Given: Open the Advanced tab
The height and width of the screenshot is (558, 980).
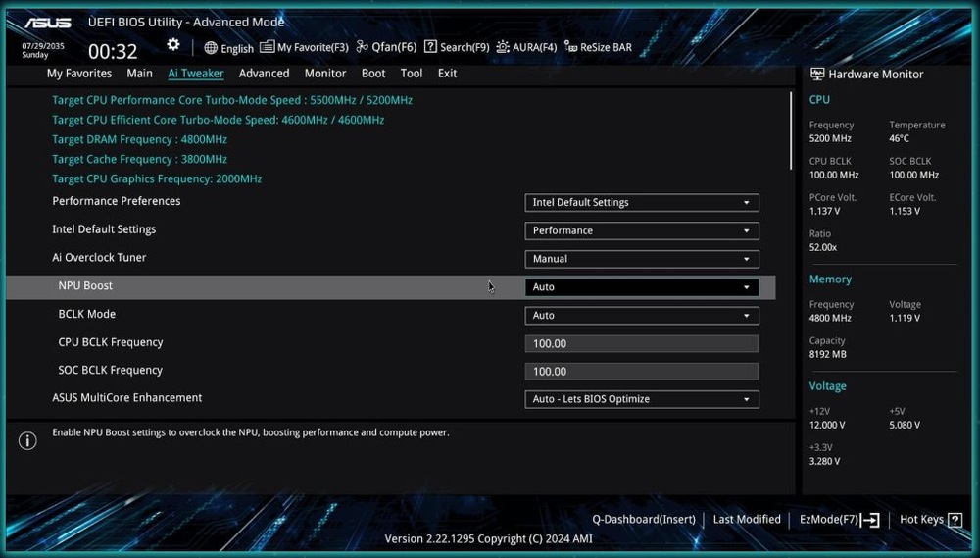Looking at the screenshot, I should [x=264, y=74].
